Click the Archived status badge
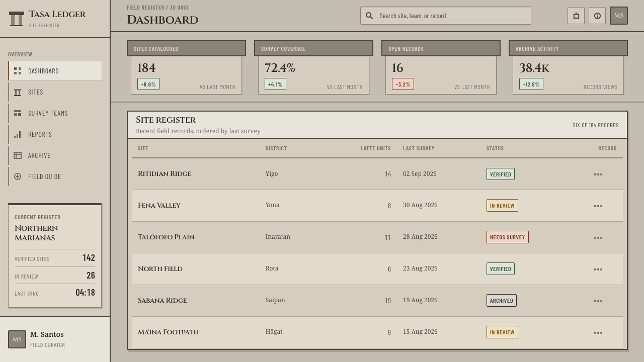 pyautogui.click(x=502, y=301)
